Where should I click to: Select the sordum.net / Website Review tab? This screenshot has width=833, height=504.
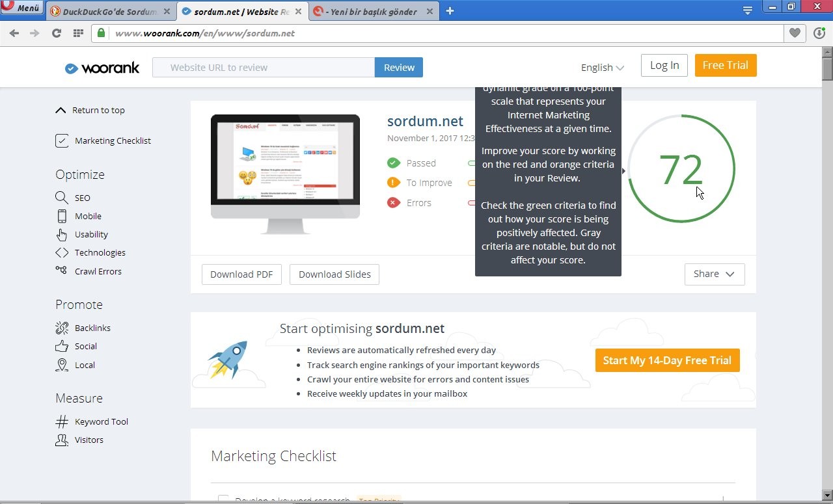[242, 12]
